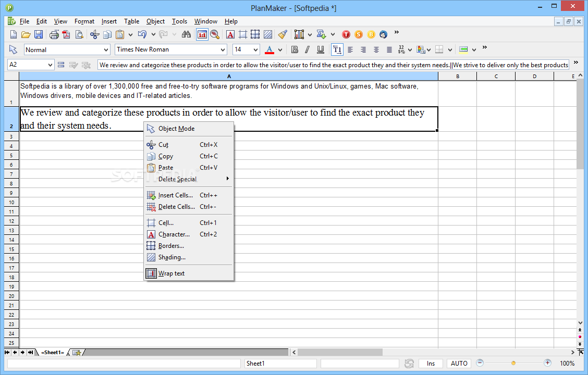The width and height of the screenshot is (588, 375).
Task: Toggle right alignment button
Action: point(363,49)
